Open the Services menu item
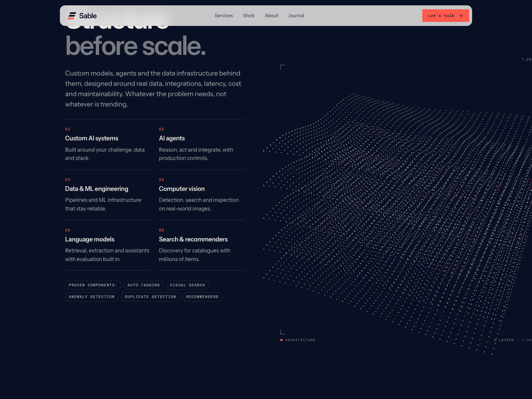 click(x=223, y=16)
